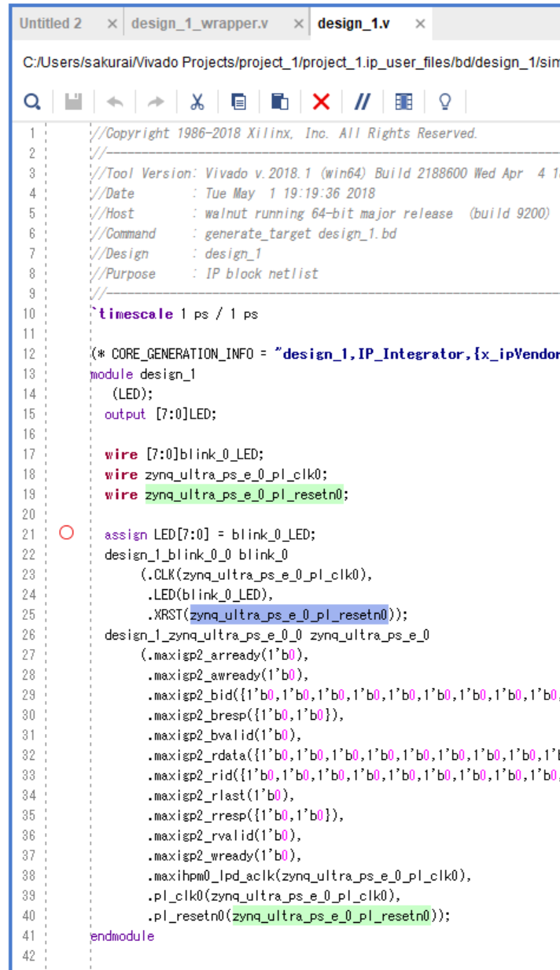Open language templates lightbulb icon
This screenshot has width=560, height=970.
pyautogui.click(x=444, y=101)
